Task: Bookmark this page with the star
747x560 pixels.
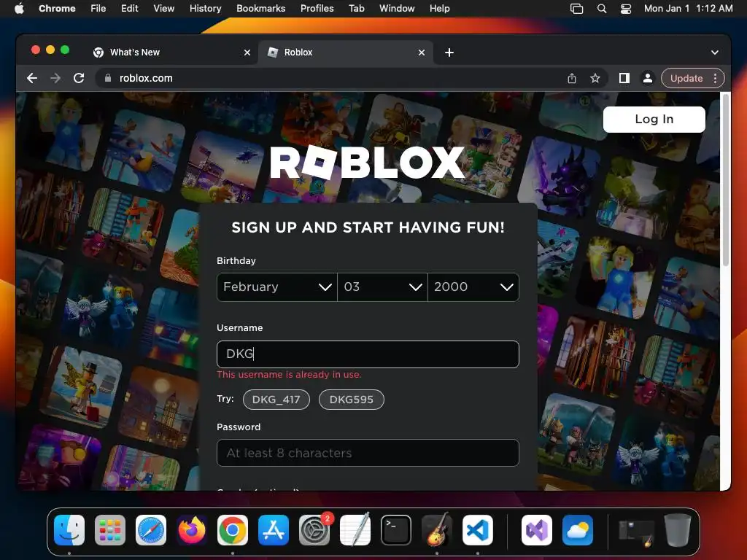Action: tap(595, 78)
